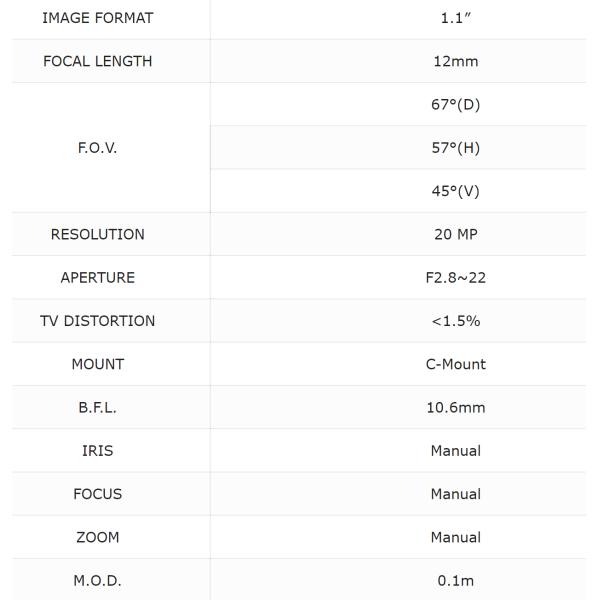Click the F.O.V. label cell
The width and height of the screenshot is (600, 600).
point(98,148)
